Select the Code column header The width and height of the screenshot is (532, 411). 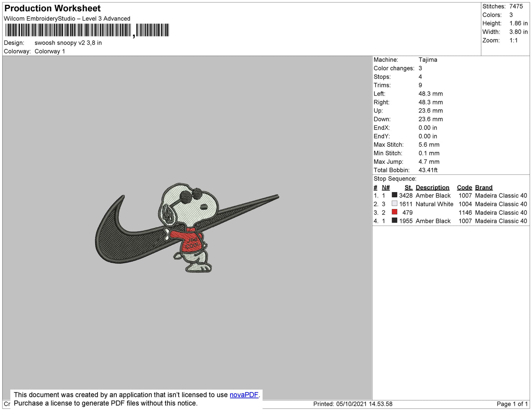pyautogui.click(x=464, y=187)
